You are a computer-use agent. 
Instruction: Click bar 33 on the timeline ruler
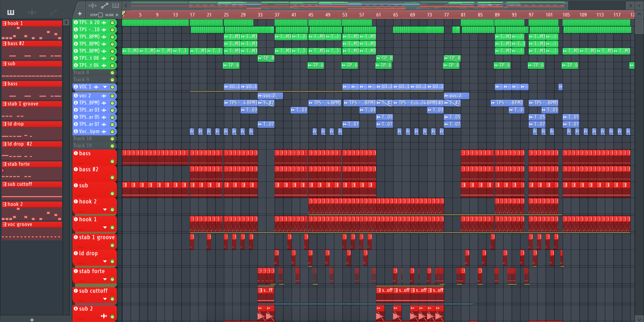260,15
